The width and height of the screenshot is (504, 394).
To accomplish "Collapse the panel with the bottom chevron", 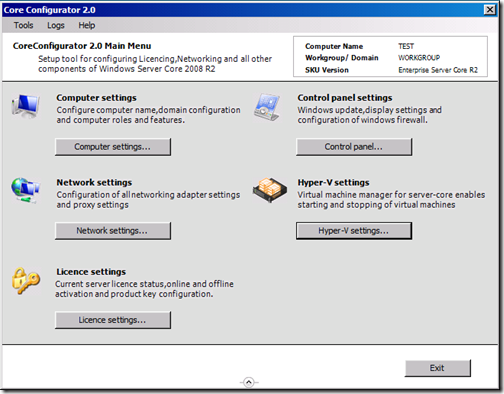I will [x=249, y=382].
